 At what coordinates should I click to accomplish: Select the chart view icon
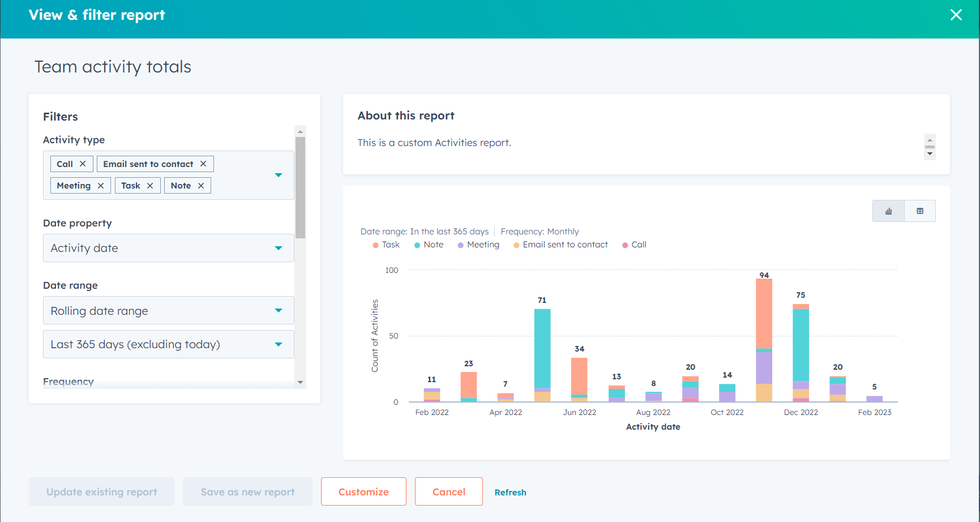(x=888, y=211)
